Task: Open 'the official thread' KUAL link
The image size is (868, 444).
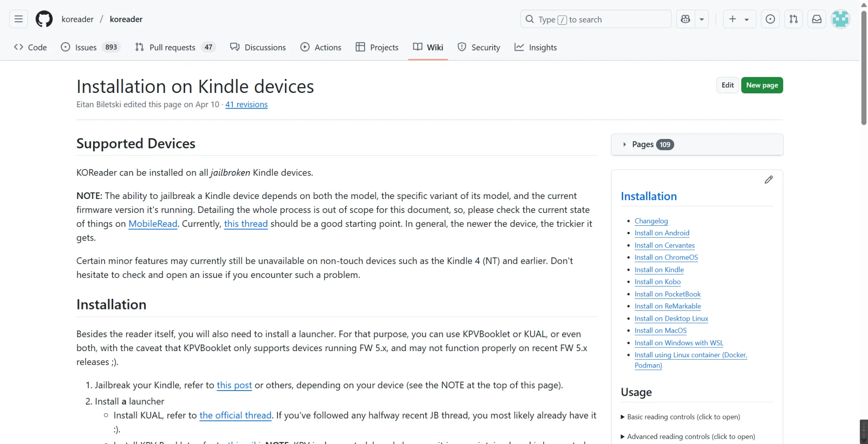Action: (x=235, y=415)
